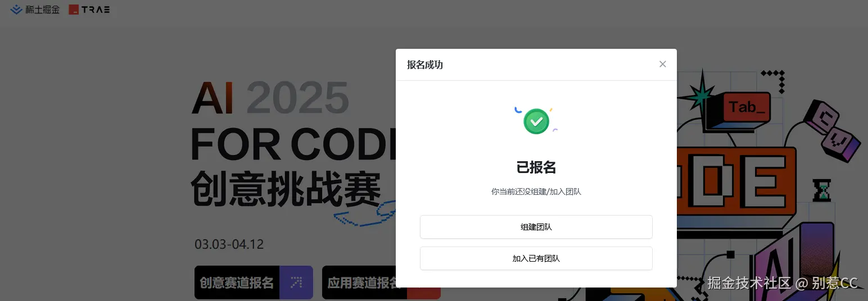
Task: Close the 报名成功 dialog
Action: [x=663, y=64]
